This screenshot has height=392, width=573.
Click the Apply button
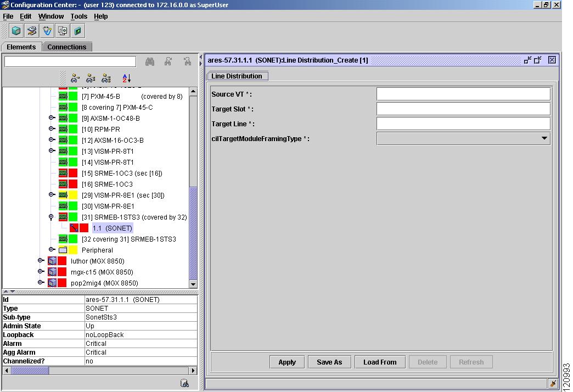[287, 362]
